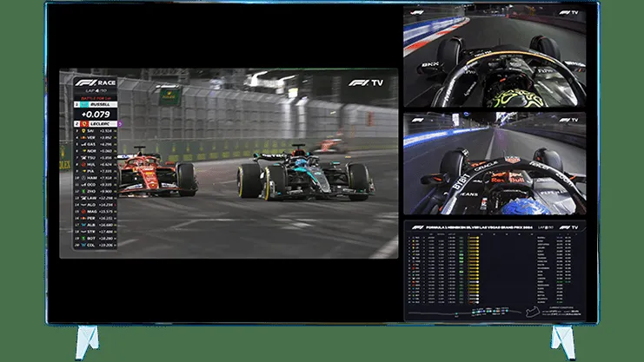The height and width of the screenshot is (362, 644).
Task: Click the SAI row in leaderboard
Action: [96, 131]
